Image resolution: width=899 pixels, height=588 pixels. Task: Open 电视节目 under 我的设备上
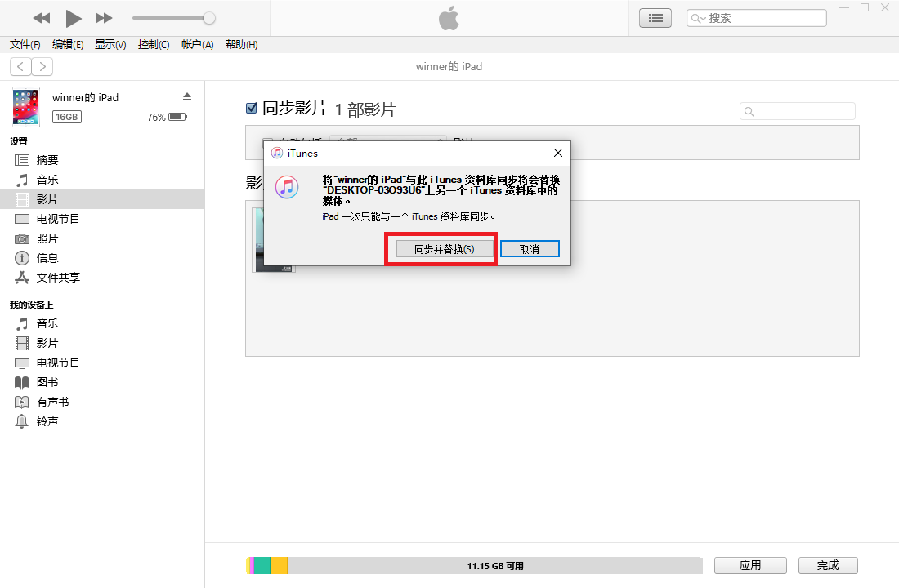(x=102, y=363)
